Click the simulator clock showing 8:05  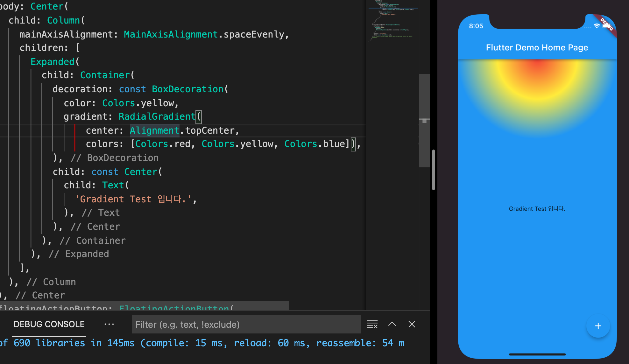[x=476, y=26]
